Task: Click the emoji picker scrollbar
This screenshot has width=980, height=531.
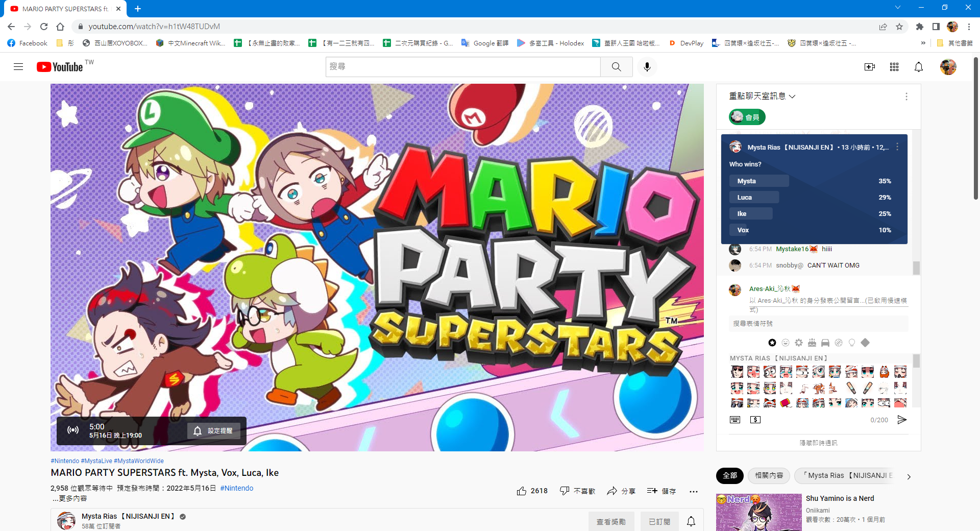Action: point(917,361)
